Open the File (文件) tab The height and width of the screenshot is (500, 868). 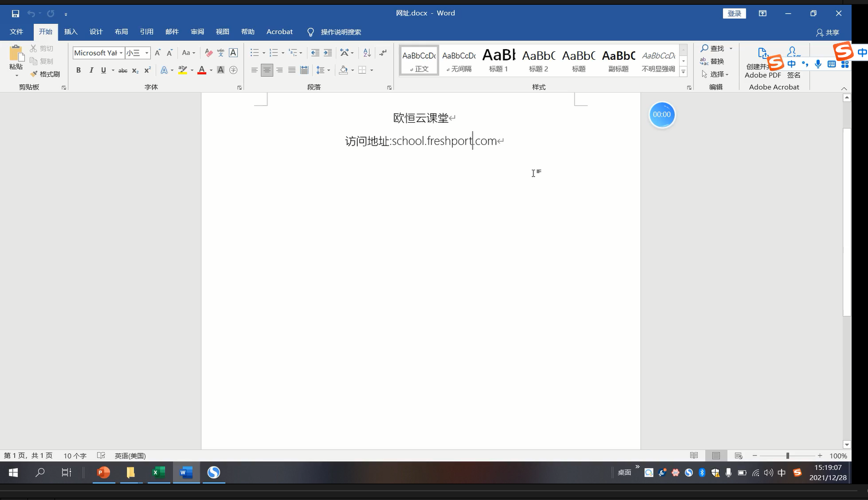coord(16,32)
